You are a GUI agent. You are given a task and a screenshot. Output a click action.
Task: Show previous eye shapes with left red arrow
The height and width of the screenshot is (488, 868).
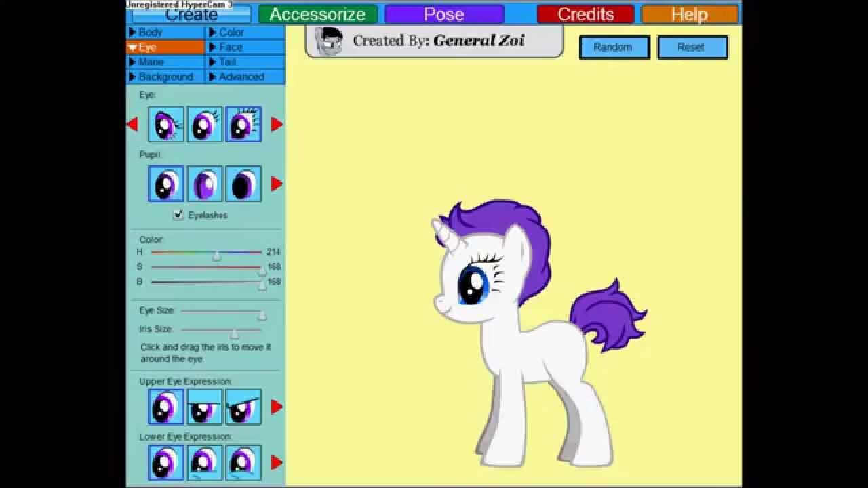(x=132, y=124)
